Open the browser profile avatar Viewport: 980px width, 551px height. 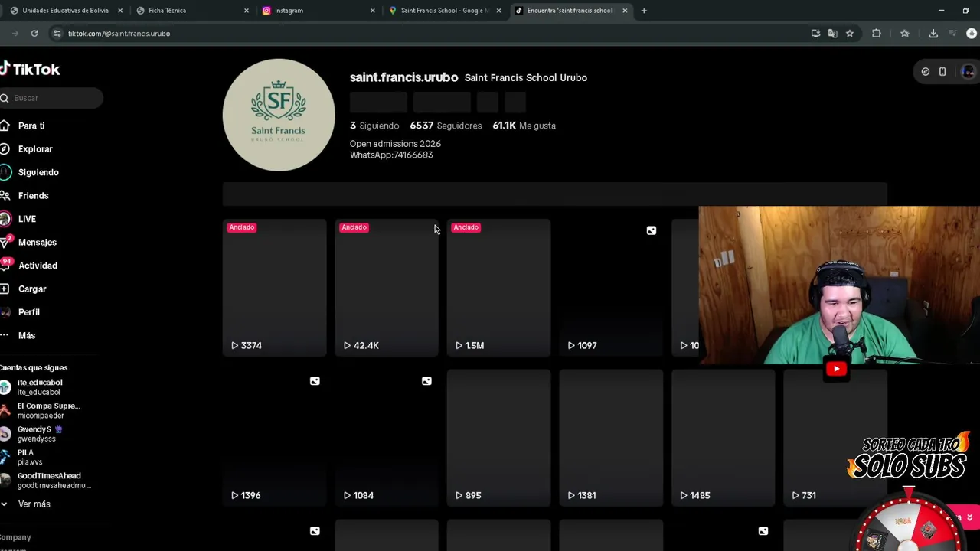(x=972, y=34)
